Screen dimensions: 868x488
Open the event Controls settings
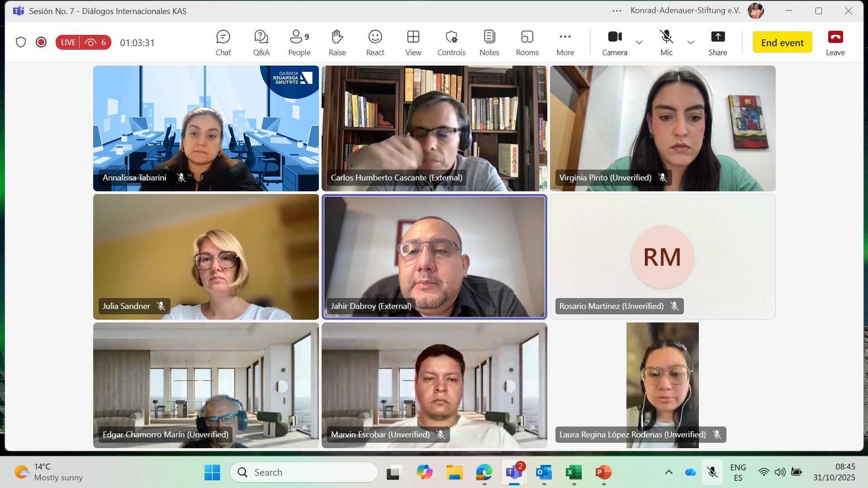tap(451, 43)
